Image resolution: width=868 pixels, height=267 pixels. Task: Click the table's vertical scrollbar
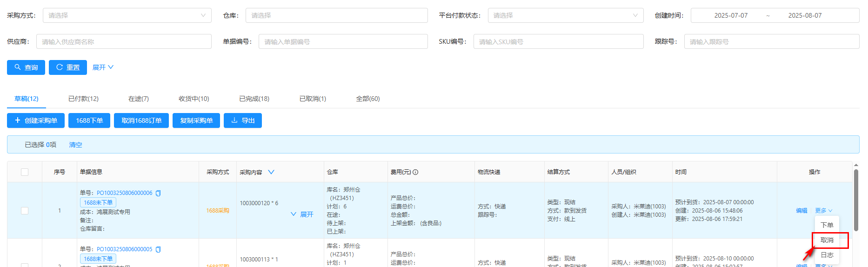[856, 200]
